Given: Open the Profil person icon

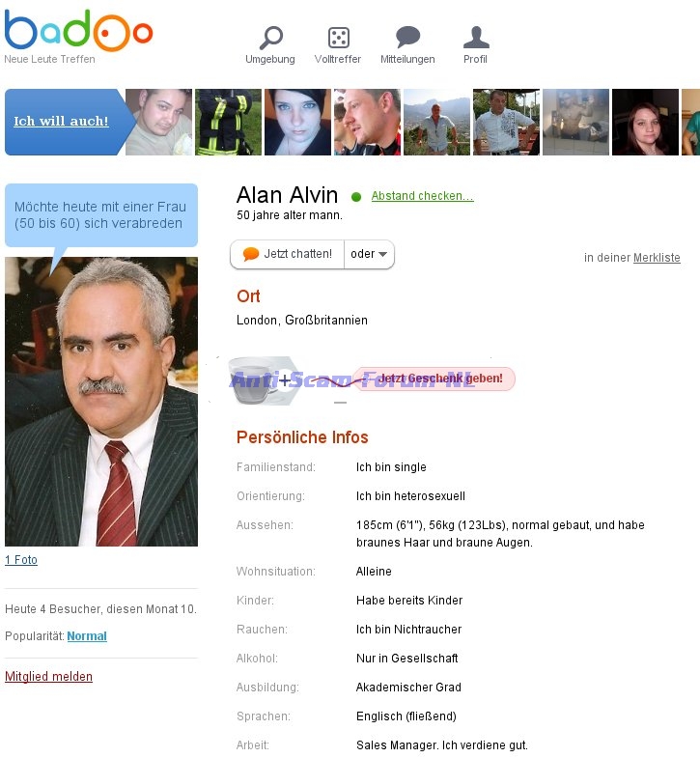Looking at the screenshot, I should click(x=476, y=38).
